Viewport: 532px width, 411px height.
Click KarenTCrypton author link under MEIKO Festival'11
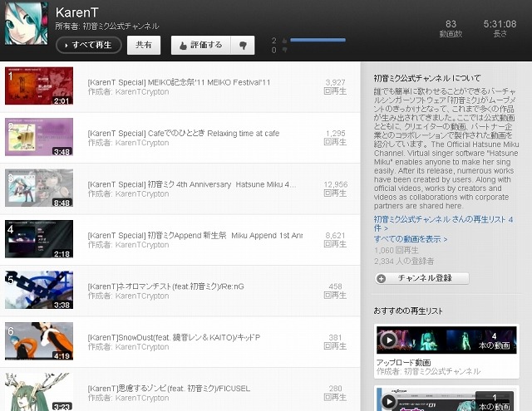tap(142, 92)
